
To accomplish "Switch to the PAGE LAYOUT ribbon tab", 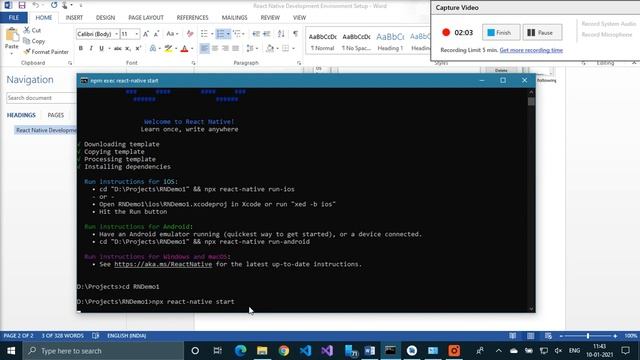I will pos(146,18).
